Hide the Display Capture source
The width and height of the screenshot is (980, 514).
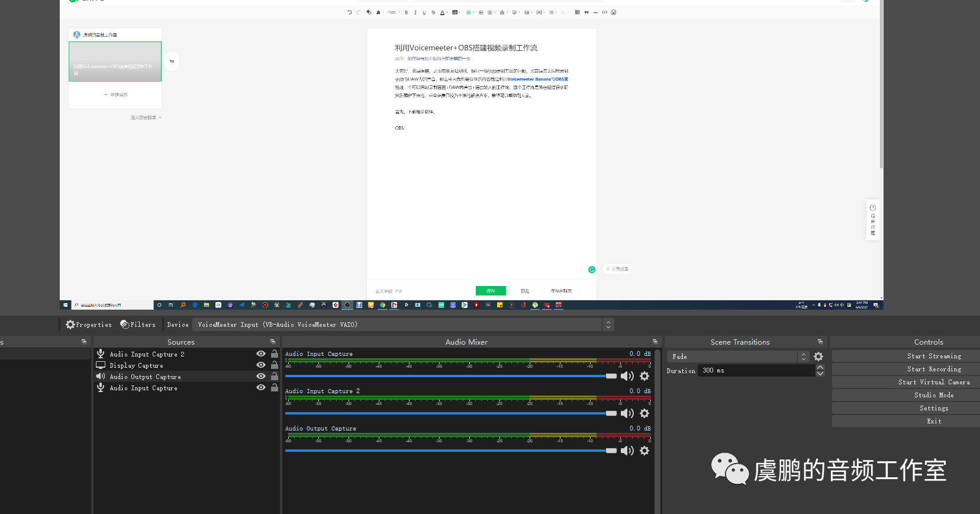click(x=260, y=365)
